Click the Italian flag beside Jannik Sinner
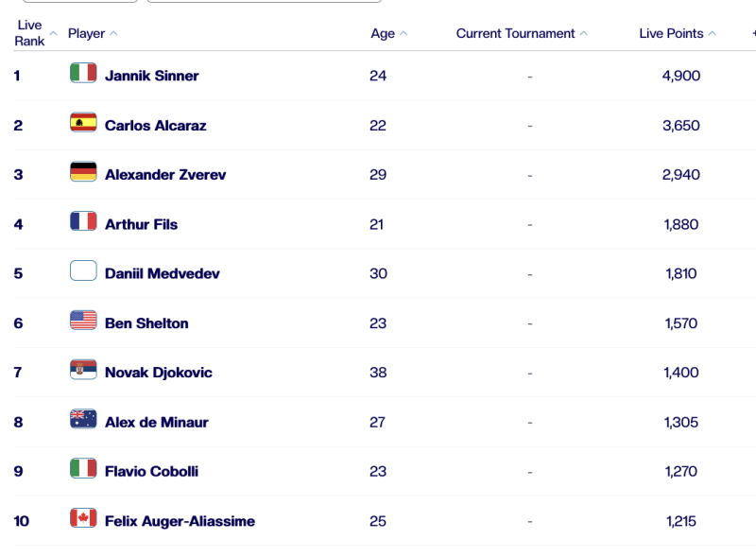 pos(83,73)
